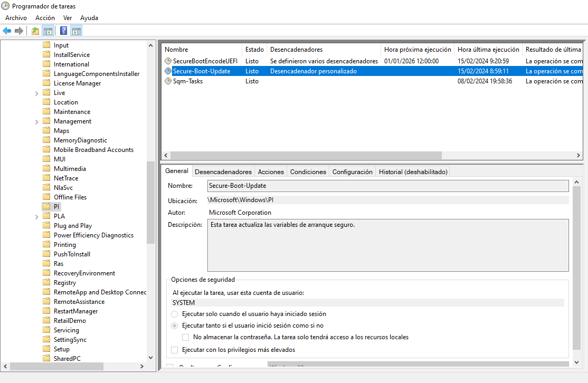Click the clock icon of SecureBootEncodeUEFI task
Image resolution: width=588 pixels, height=383 pixels.
[168, 61]
